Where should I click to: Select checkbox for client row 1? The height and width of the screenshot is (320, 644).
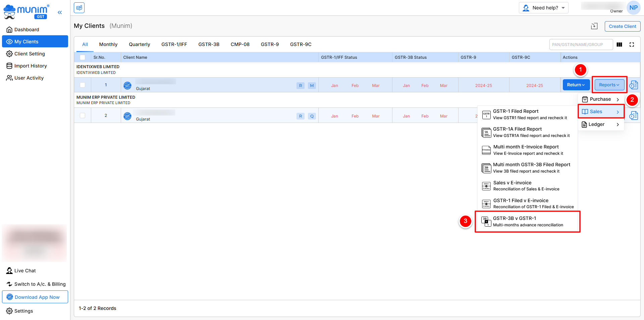83,85
